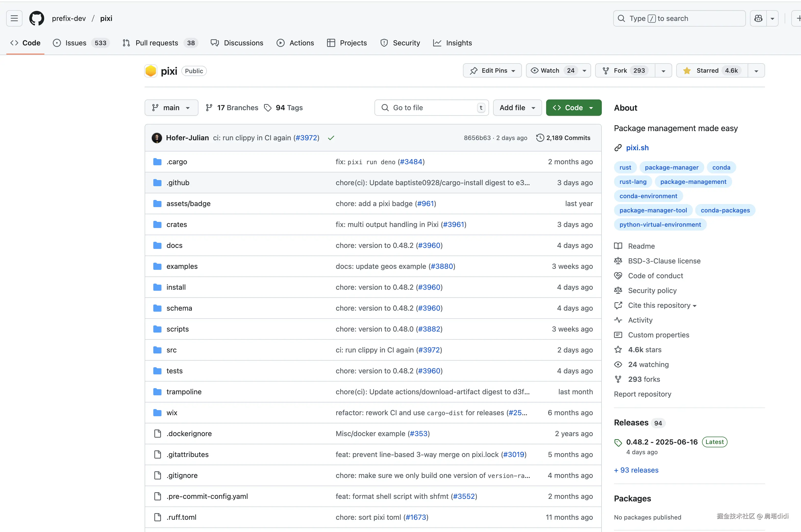Click the Code of conduct heart icon
This screenshot has height=532, width=801.
(x=618, y=276)
